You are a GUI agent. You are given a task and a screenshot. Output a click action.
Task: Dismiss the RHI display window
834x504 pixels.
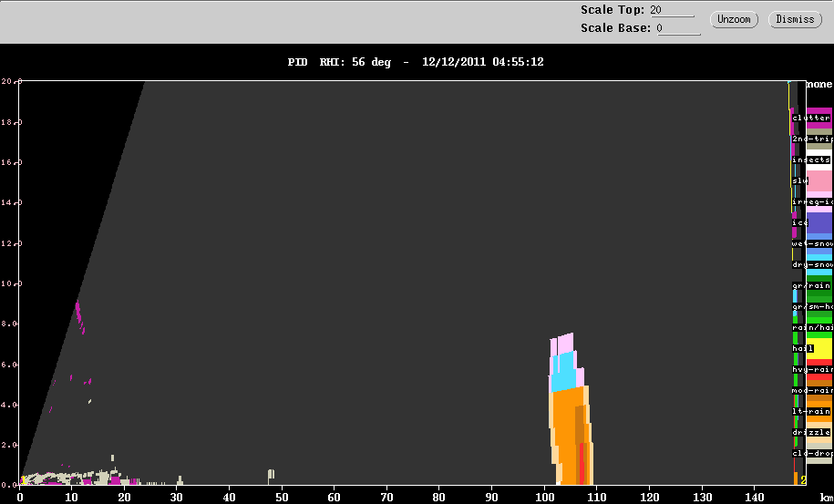click(795, 20)
